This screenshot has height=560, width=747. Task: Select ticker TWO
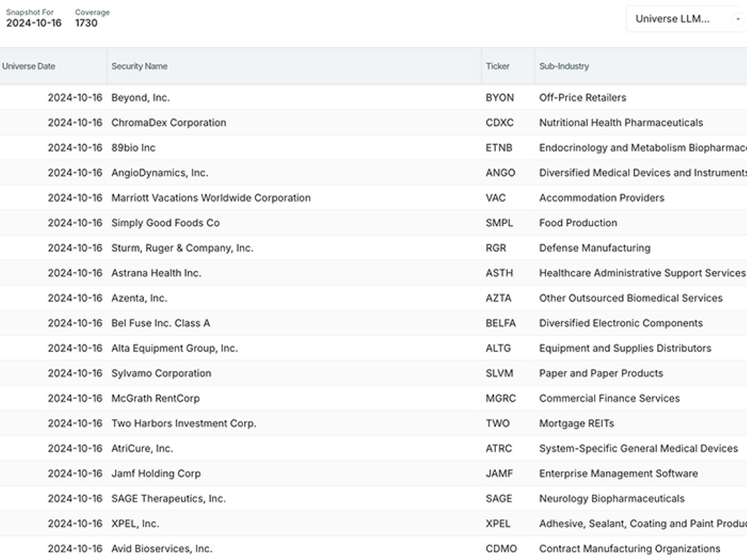497,423
